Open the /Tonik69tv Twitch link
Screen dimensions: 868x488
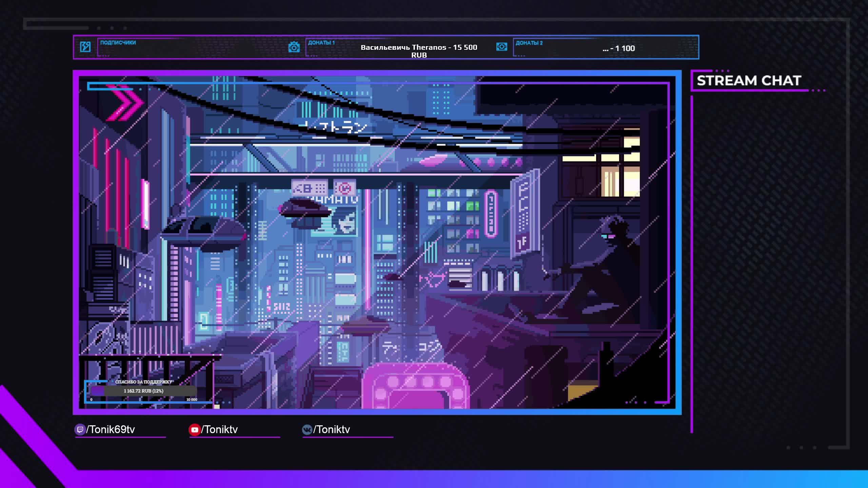pyautogui.click(x=111, y=429)
